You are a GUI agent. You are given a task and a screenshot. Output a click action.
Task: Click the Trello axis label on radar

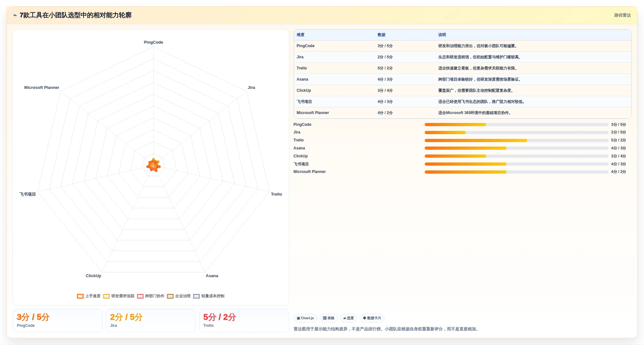tap(276, 194)
